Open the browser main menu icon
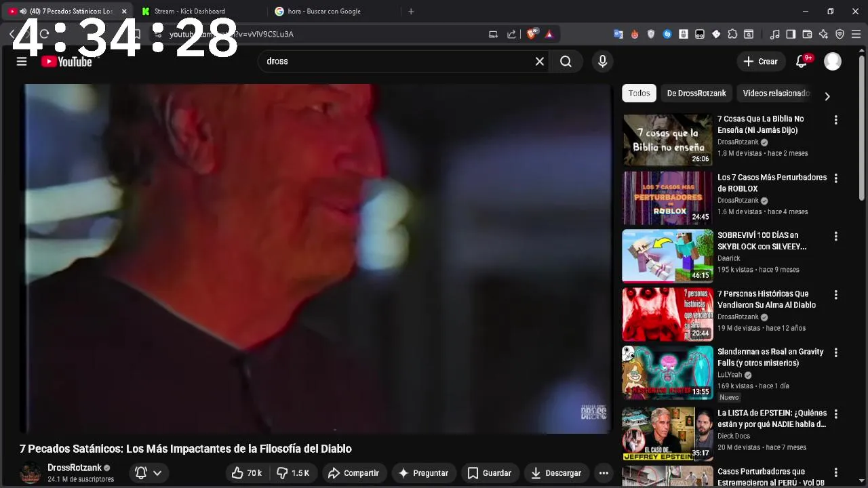868x488 pixels. click(856, 34)
